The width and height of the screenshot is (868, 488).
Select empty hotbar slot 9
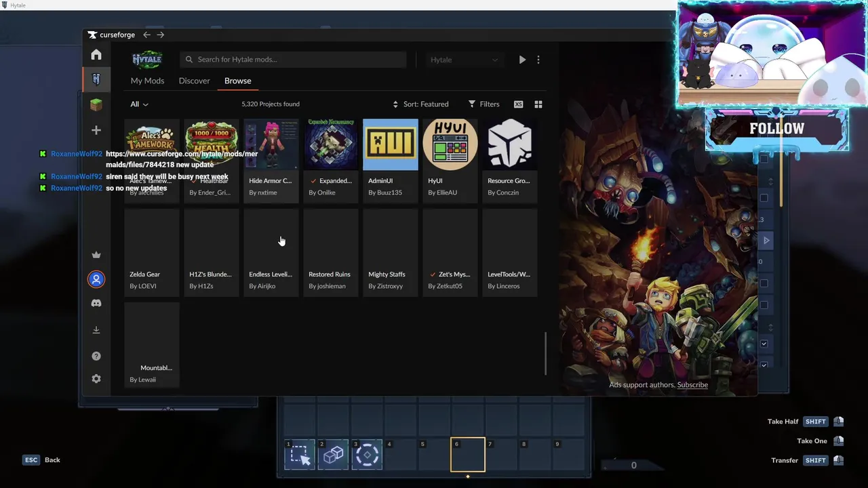(x=569, y=454)
